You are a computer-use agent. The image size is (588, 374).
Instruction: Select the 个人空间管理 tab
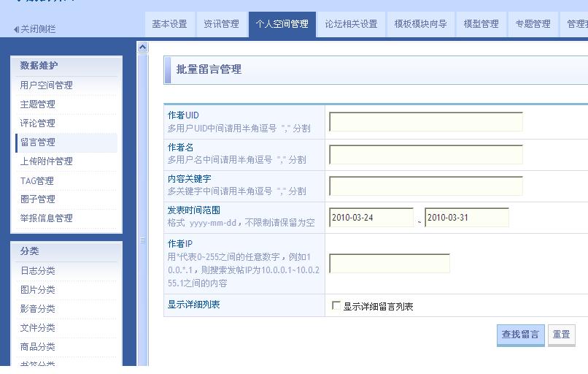click(282, 24)
